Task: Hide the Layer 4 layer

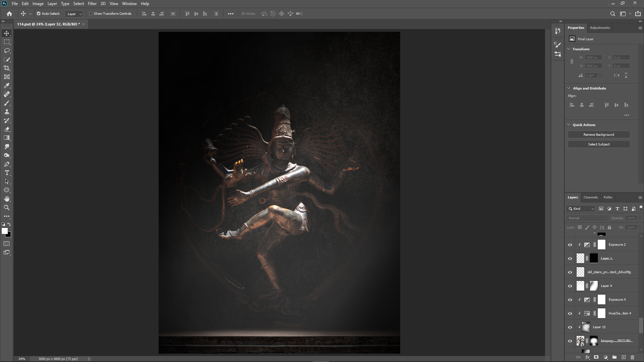Action: 570,286
